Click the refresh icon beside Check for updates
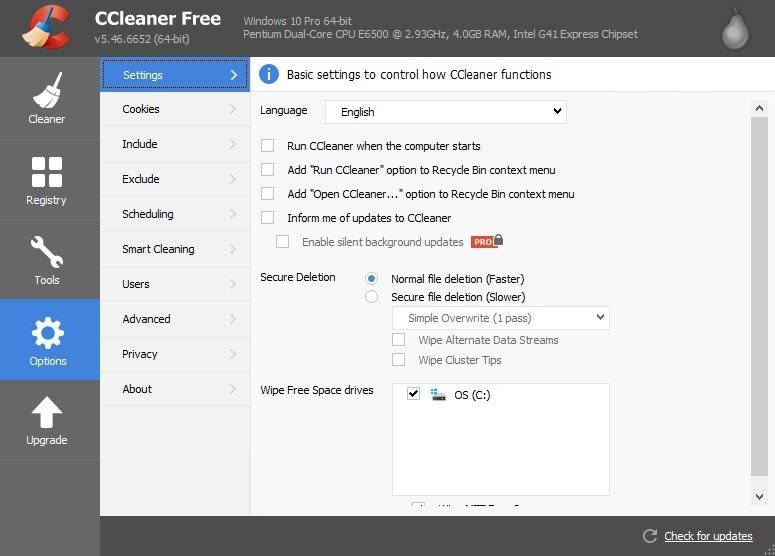This screenshot has width=775, height=556. pos(650,536)
